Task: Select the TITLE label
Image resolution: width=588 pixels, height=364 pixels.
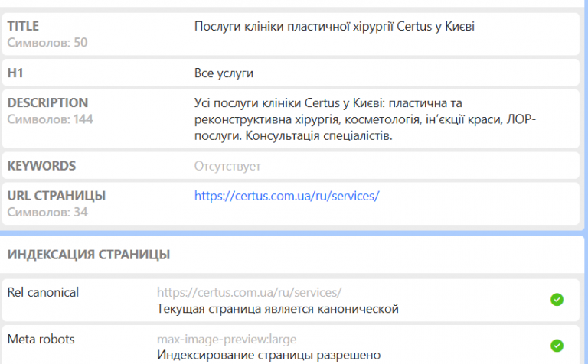Action: point(23,26)
